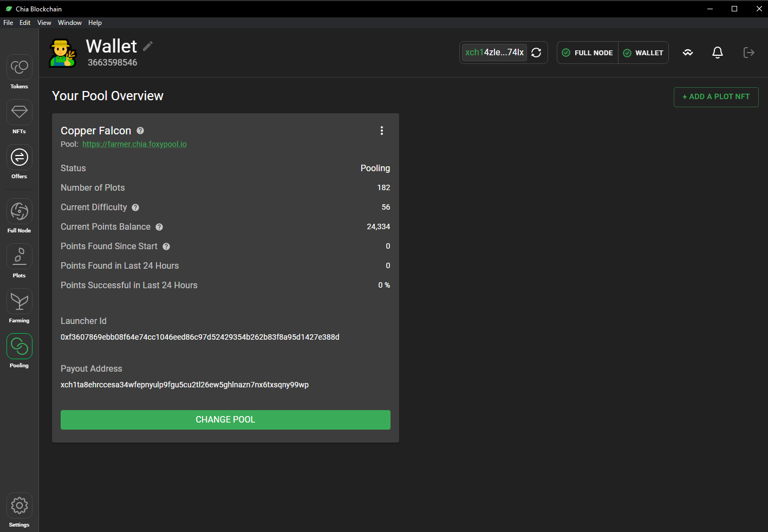Image resolution: width=768 pixels, height=532 pixels.
Task: Open the View menu
Action: (x=44, y=23)
